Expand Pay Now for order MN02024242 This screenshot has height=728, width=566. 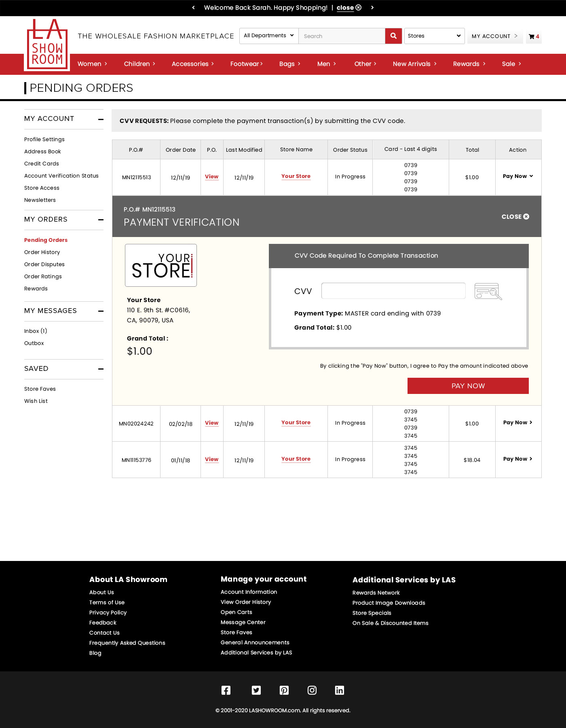(x=517, y=423)
